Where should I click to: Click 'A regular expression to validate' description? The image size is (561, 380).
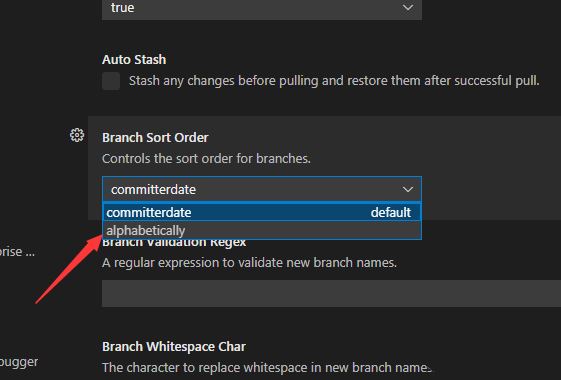[x=249, y=263]
